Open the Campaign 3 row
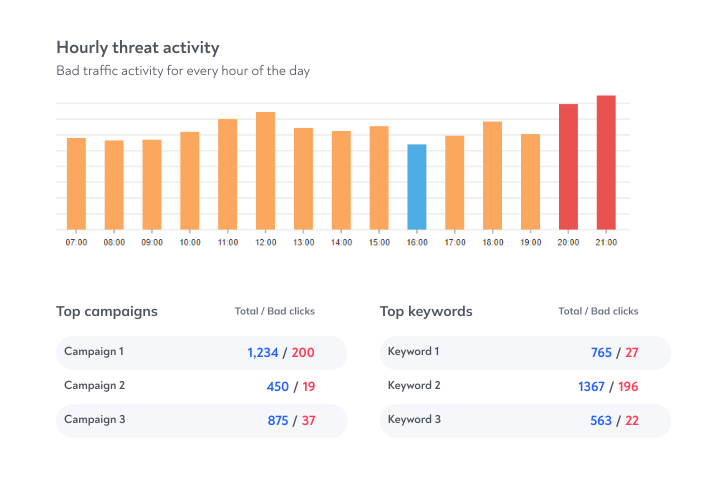Screen dimensions: 707x484 coord(202,420)
